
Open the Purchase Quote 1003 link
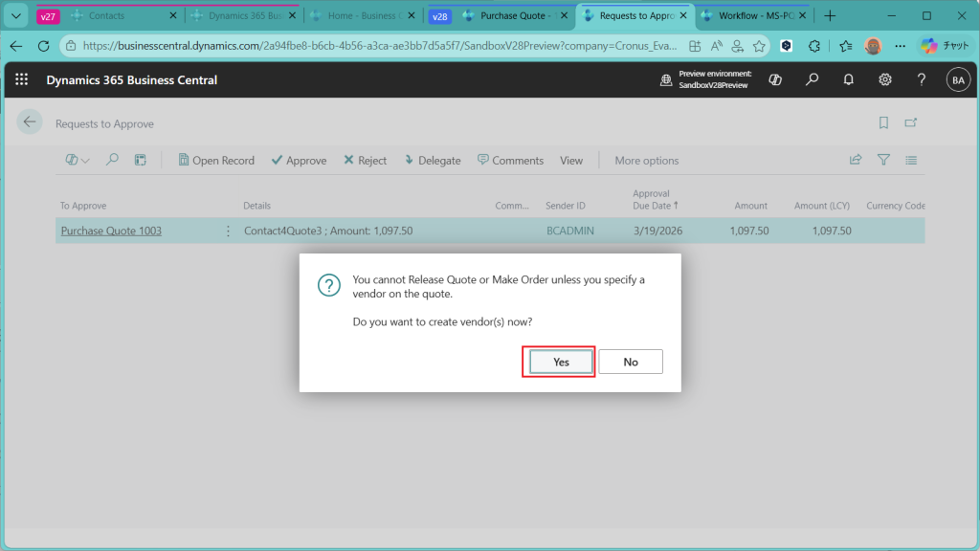pos(111,231)
